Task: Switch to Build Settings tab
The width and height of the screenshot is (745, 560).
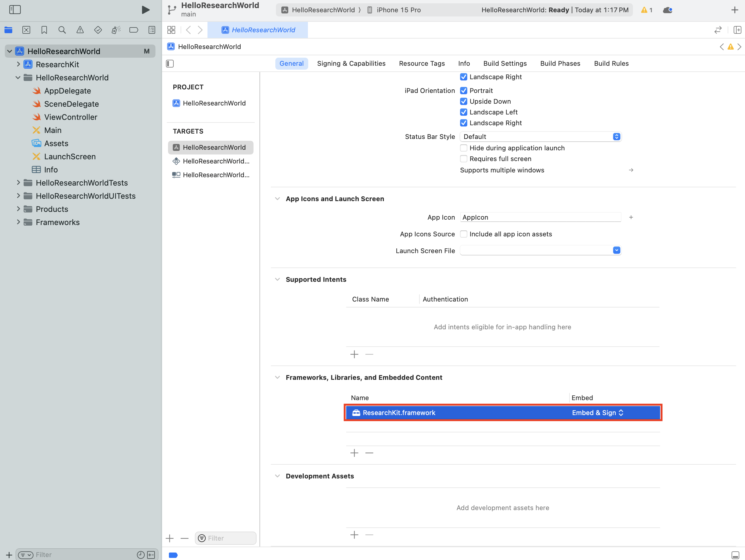Action: 505,63
